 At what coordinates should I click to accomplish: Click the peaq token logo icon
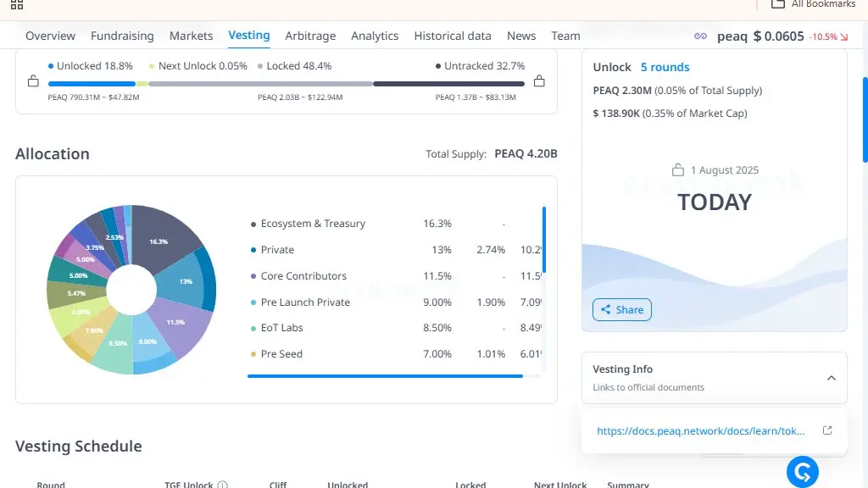[700, 36]
